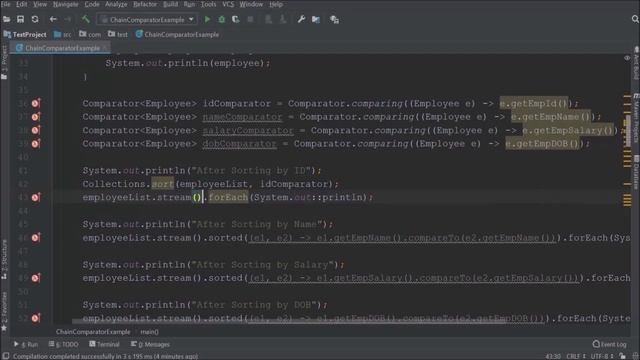Open the Terminal tool window button
Screen dimensions: 640x360
[104, 344]
